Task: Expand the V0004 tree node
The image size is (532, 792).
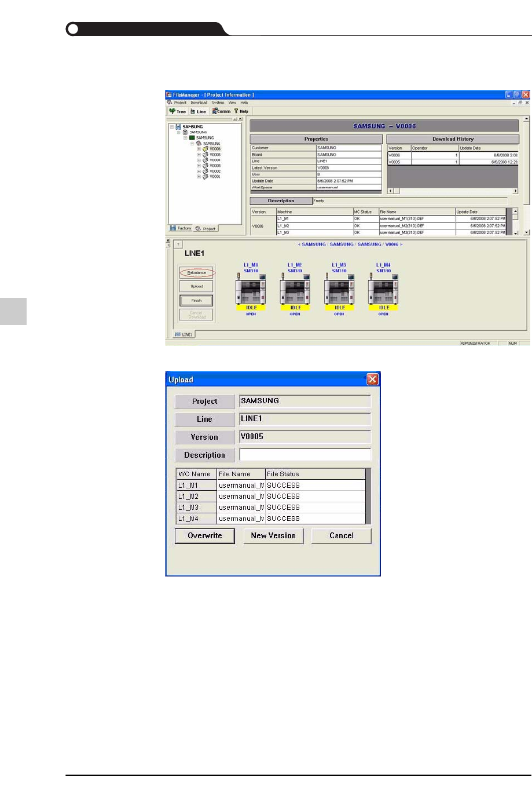Action: 199,160
